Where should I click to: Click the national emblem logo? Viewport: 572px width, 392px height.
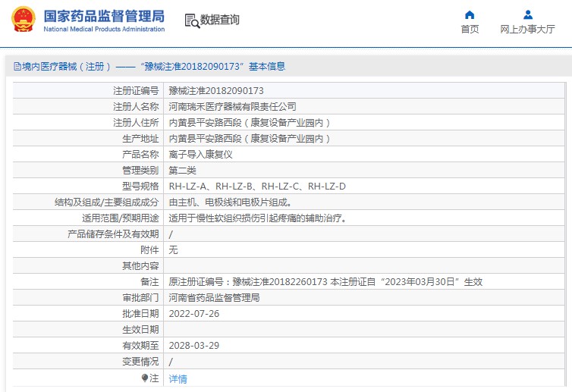[x=24, y=19]
